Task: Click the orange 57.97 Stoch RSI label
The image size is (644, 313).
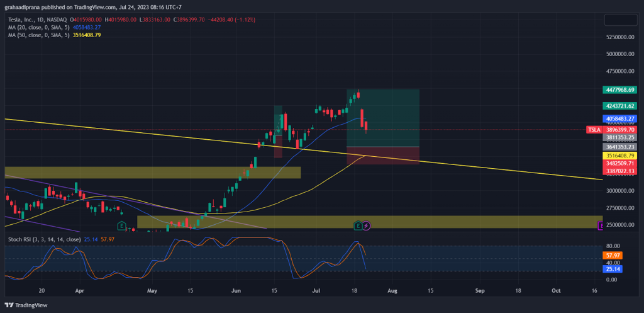Action: [613, 255]
